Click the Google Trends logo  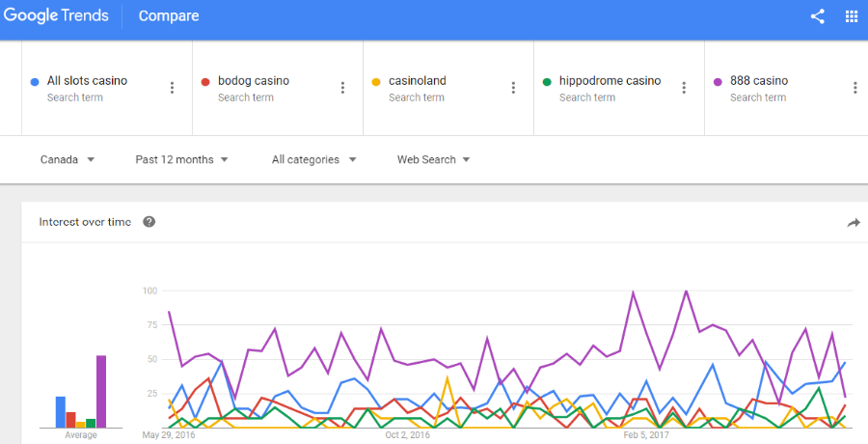(56, 15)
